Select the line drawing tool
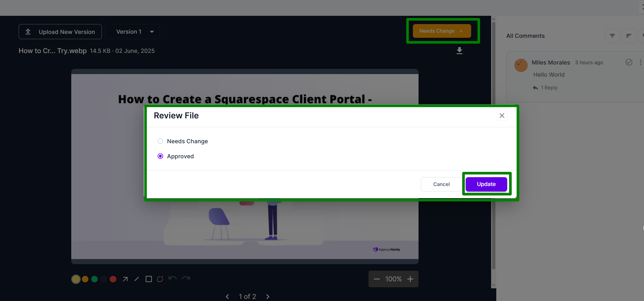 click(137, 279)
